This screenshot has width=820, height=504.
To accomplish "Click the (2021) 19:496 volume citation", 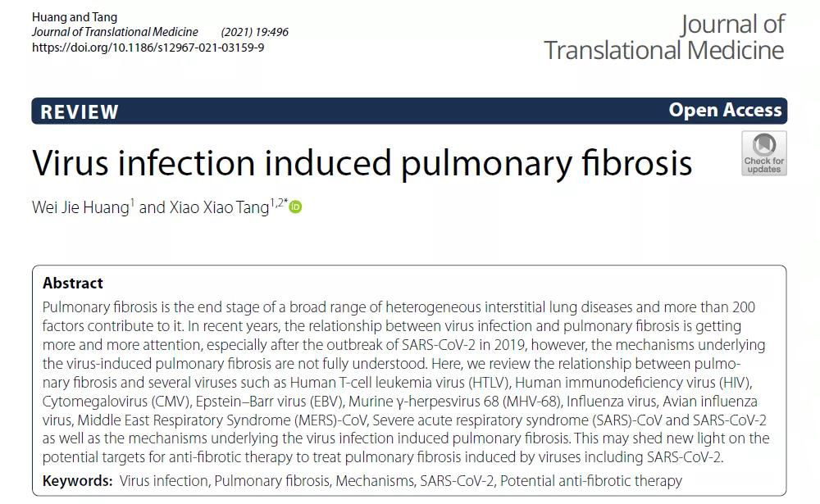I will coord(254,32).
